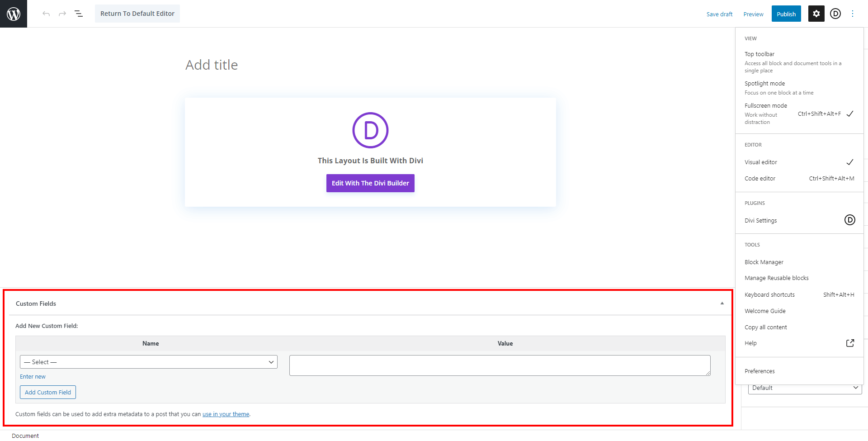This screenshot has height=441, width=868.
Task: Close the three-dot options menu icon
Action: [x=853, y=14]
